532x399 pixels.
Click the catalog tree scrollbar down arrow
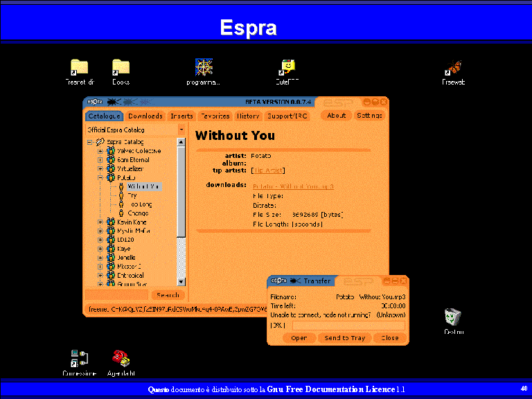click(181, 282)
